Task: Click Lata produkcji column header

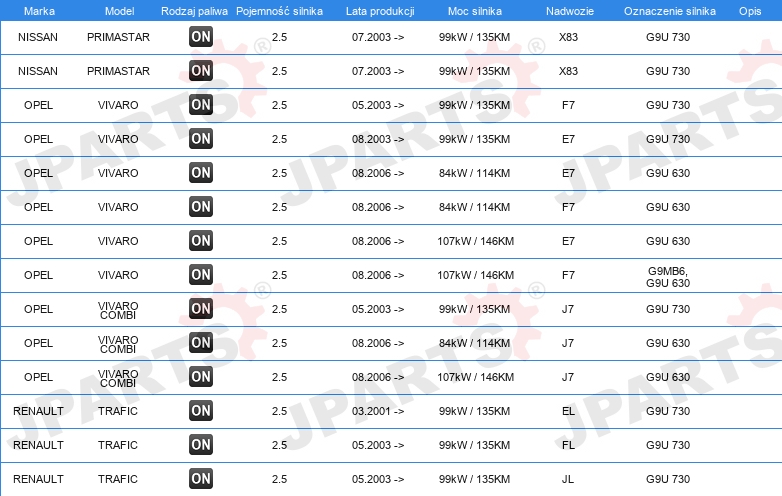Action: coord(380,11)
